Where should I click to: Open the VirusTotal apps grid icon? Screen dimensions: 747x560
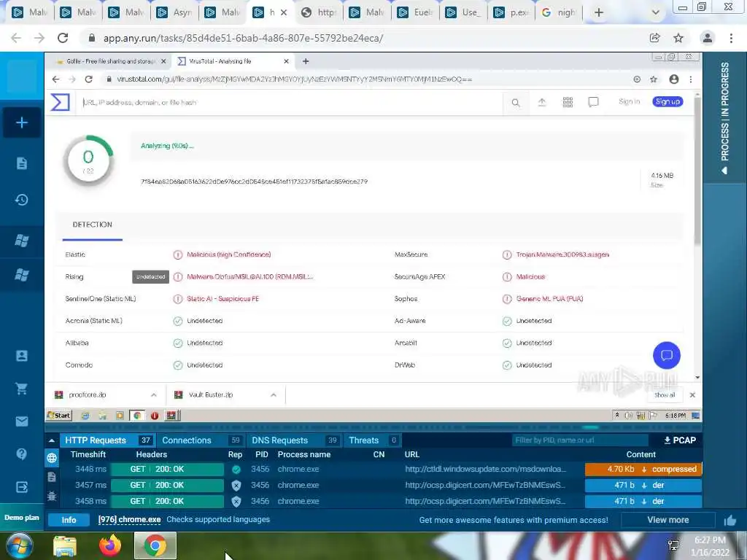coord(568,102)
